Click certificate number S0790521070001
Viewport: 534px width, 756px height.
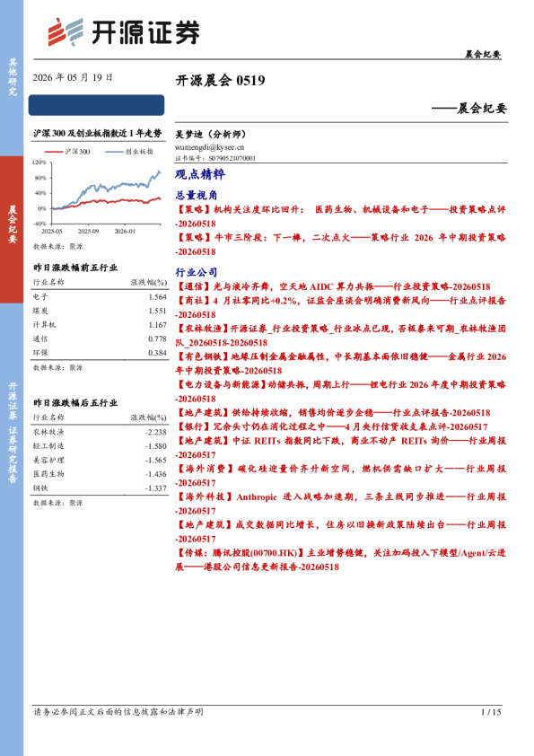[x=232, y=158]
